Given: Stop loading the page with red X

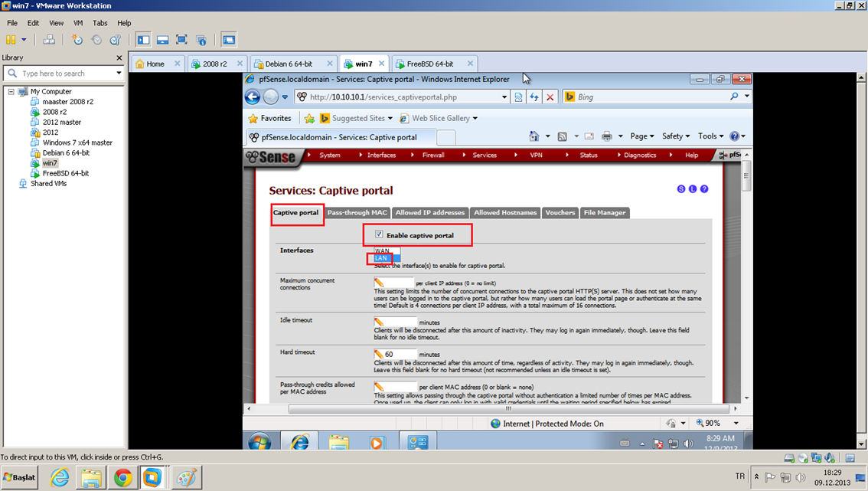Looking at the screenshot, I should click(x=550, y=97).
